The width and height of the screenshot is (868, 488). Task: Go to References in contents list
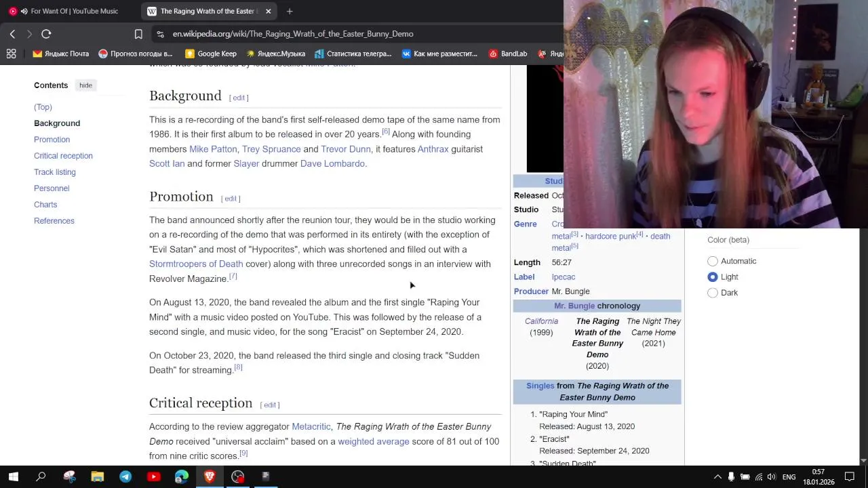[x=54, y=221]
